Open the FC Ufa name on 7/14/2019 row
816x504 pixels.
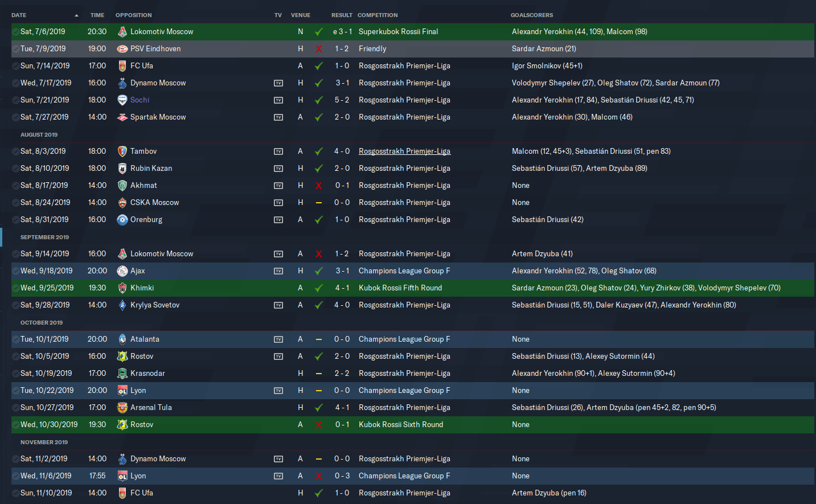tap(142, 66)
